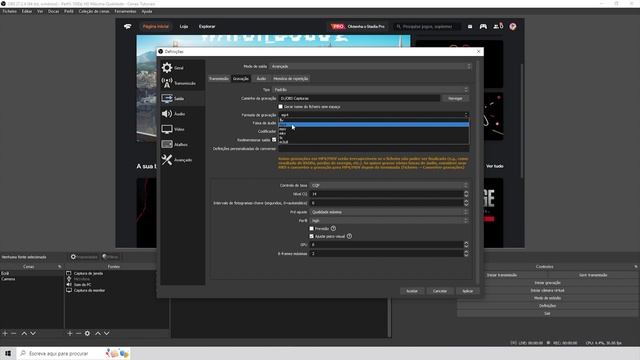The height and width of the screenshot is (360, 640).
Task: Expand the Tipo dropdown
Action: [x=371, y=90]
